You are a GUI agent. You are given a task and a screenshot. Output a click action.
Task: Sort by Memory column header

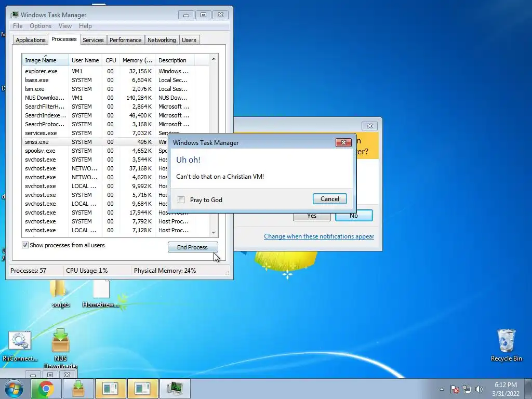pos(137,60)
